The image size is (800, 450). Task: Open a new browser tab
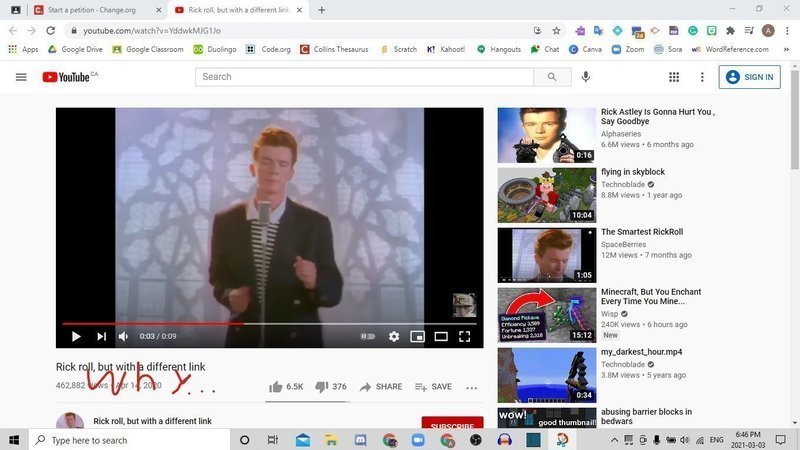pos(321,10)
